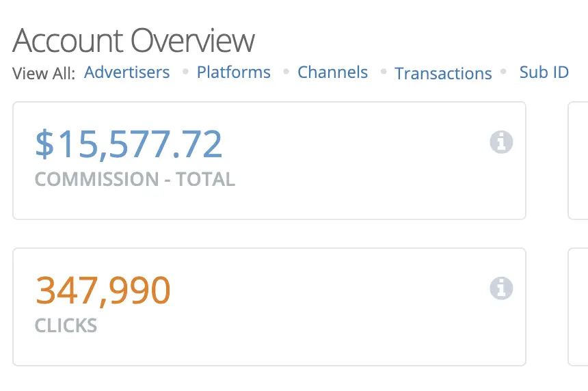
Task: Click the COMMISSION - TOTAL label
Action: (x=135, y=179)
